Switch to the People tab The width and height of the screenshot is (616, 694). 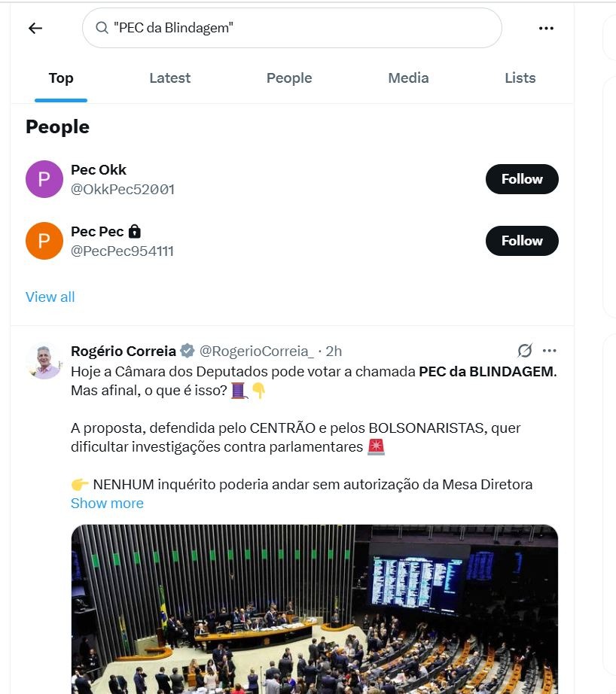click(x=289, y=78)
